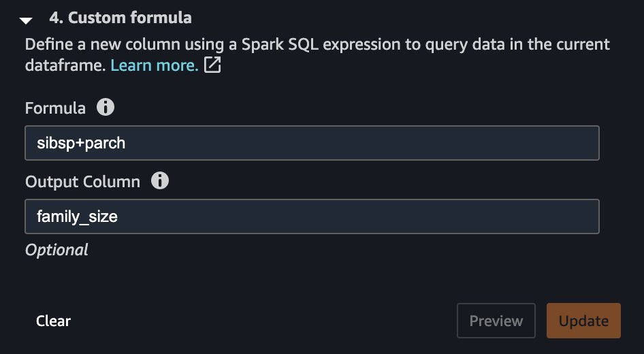Show info tooltip next to Output Column

[160, 180]
